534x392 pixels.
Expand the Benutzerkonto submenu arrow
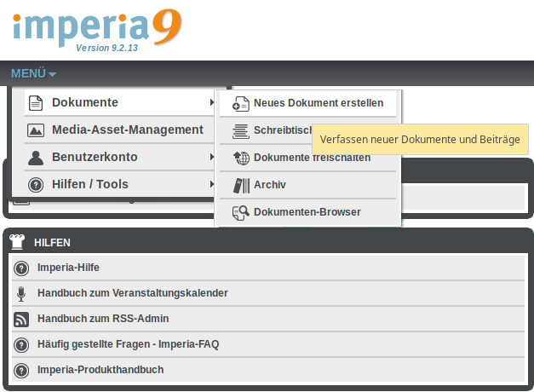pyautogui.click(x=212, y=158)
